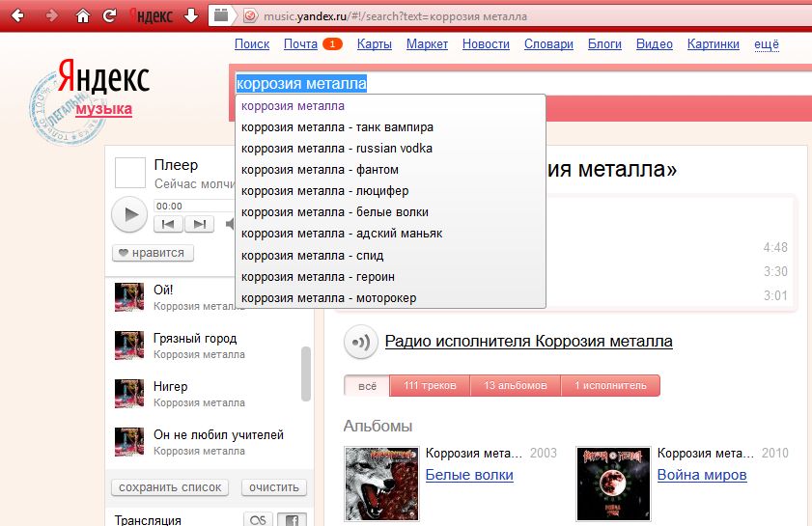The image size is (812, 526).
Task: Skip to the next track
Action: [x=199, y=224]
